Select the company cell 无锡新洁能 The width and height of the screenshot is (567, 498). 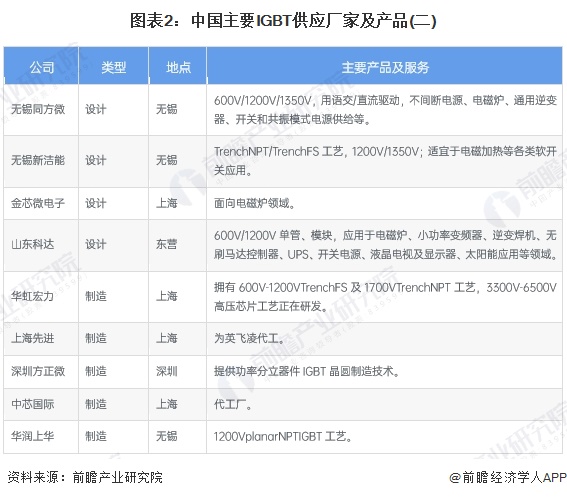click(38, 160)
